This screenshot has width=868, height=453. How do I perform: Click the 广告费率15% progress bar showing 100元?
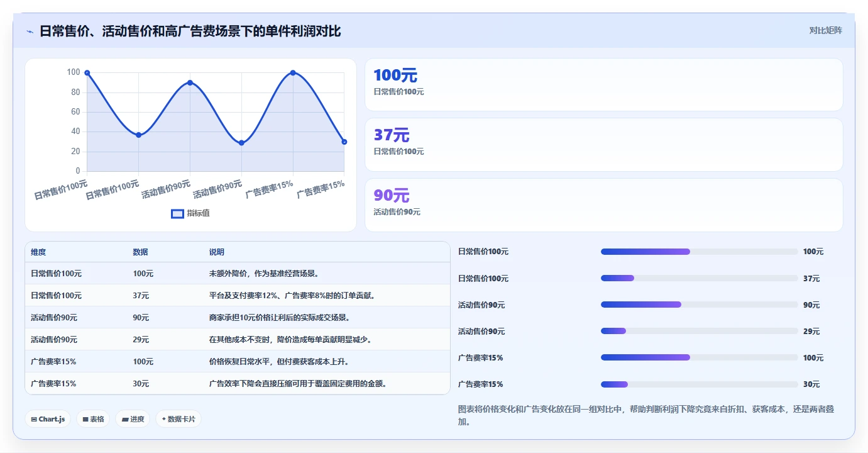coord(699,357)
